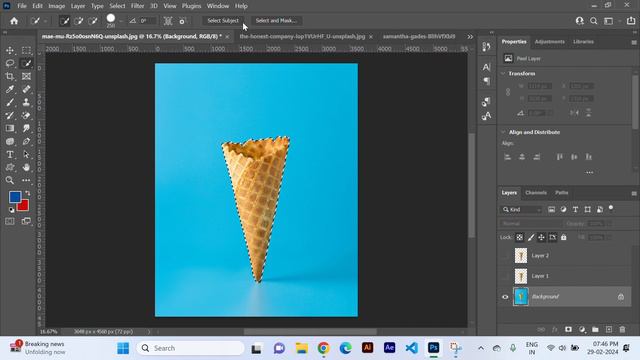This screenshot has width=640, height=360.
Task: Select the Brush tool
Action: [x=10, y=102]
